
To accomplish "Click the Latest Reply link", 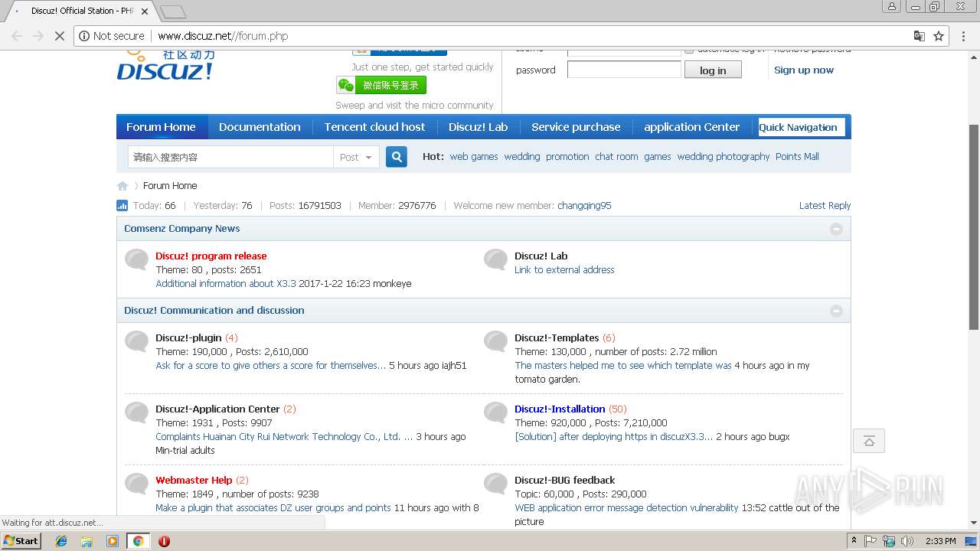I will tap(825, 205).
